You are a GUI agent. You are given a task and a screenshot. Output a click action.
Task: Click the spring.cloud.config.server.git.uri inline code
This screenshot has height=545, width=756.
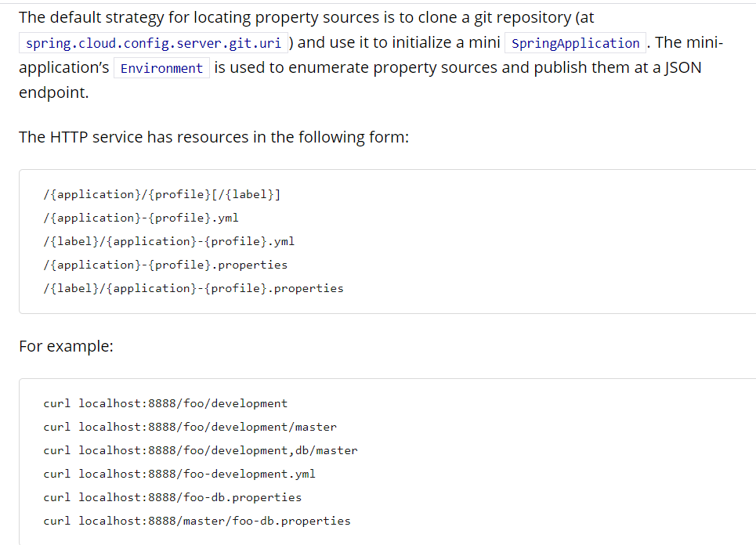(x=154, y=43)
